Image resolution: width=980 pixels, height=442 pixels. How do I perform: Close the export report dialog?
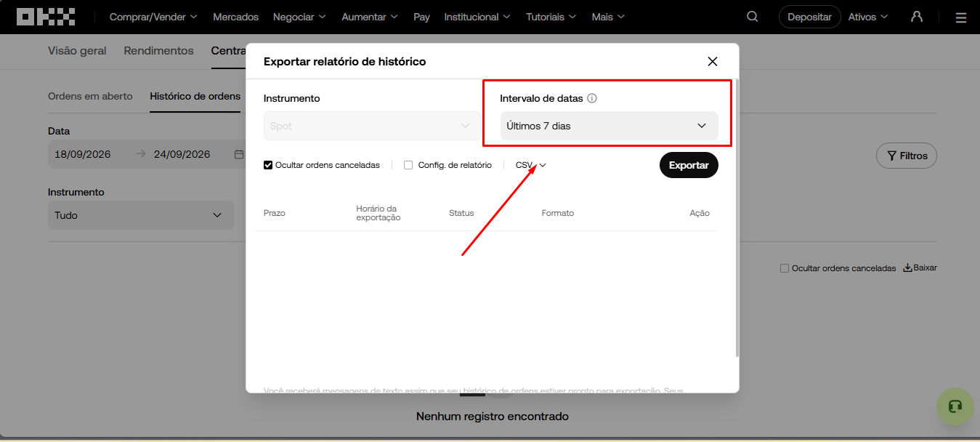(713, 62)
